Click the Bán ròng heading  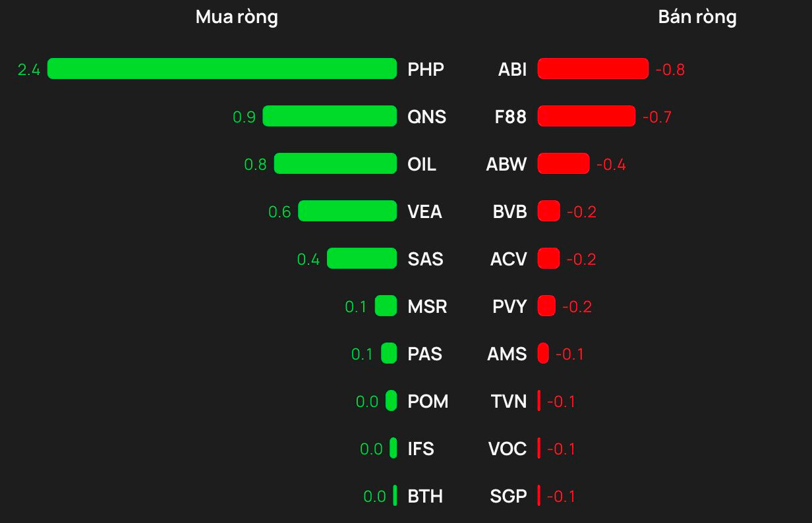coord(697,17)
